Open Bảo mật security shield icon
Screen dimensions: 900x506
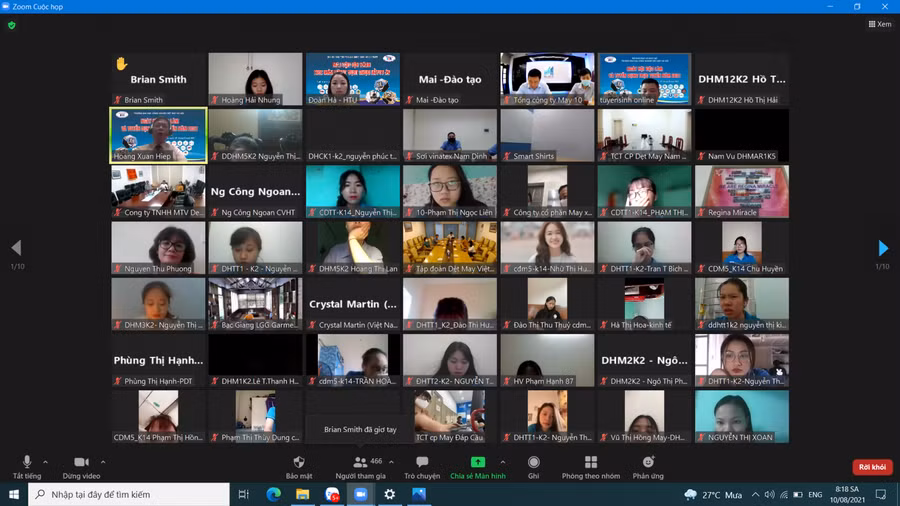point(299,463)
